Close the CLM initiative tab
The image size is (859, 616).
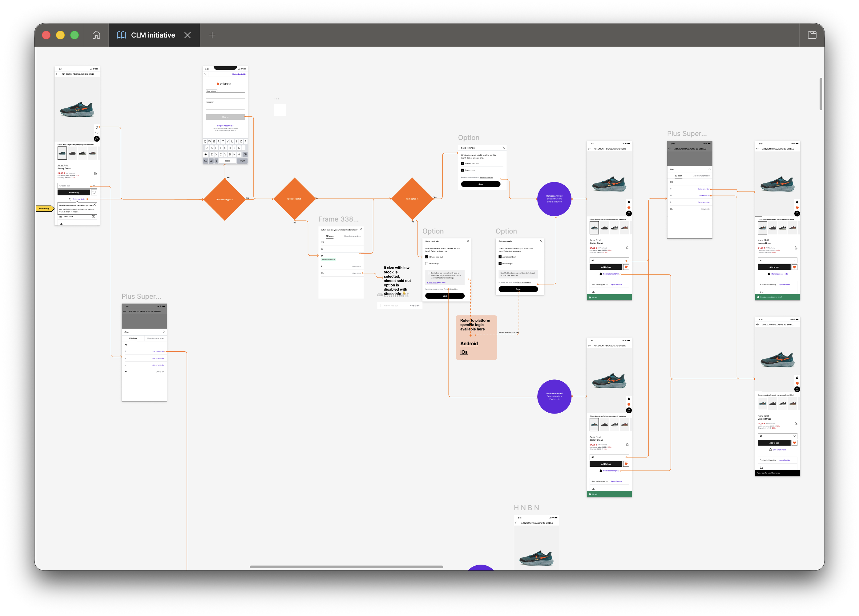point(188,35)
